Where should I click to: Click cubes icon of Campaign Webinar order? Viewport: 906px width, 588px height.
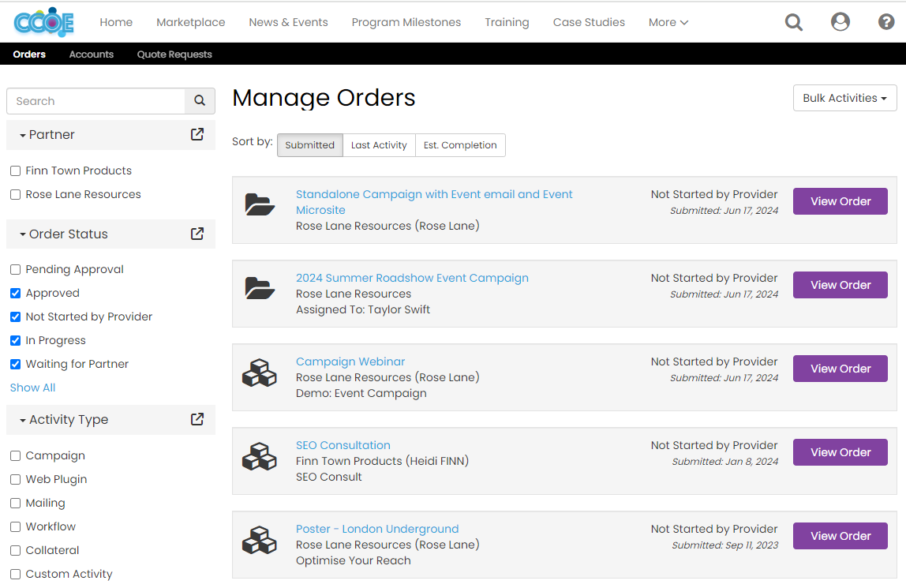click(x=260, y=373)
